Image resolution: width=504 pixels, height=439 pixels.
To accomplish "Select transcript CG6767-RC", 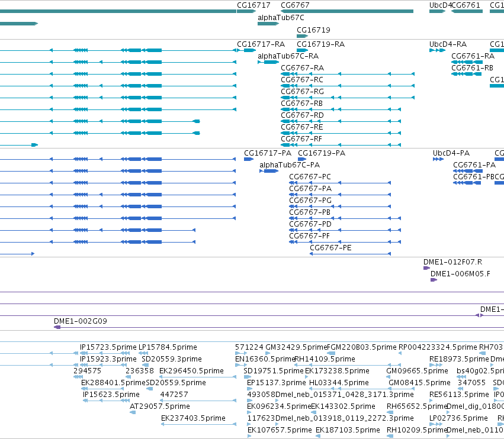I will (302, 80).
